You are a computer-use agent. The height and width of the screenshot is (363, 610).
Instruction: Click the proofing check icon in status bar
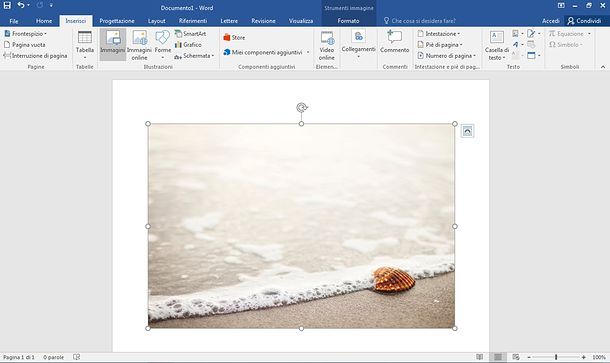pos(77,357)
